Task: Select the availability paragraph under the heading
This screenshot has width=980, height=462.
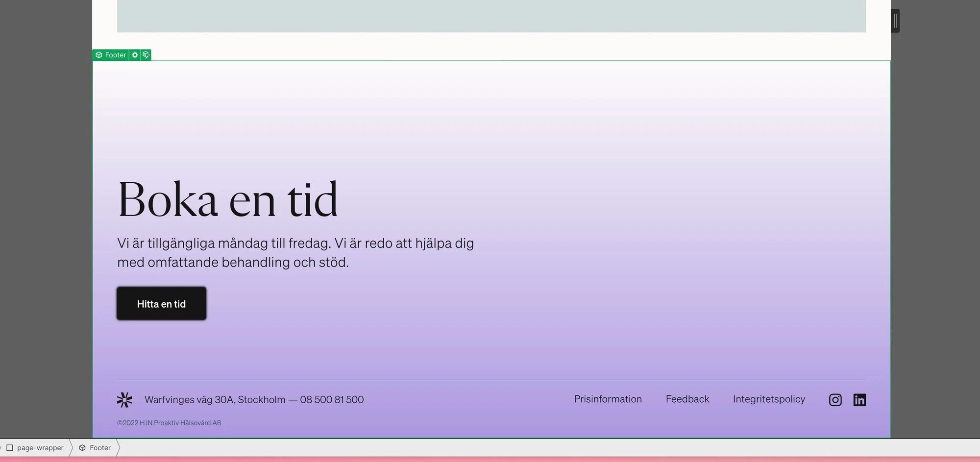Action: (x=295, y=252)
